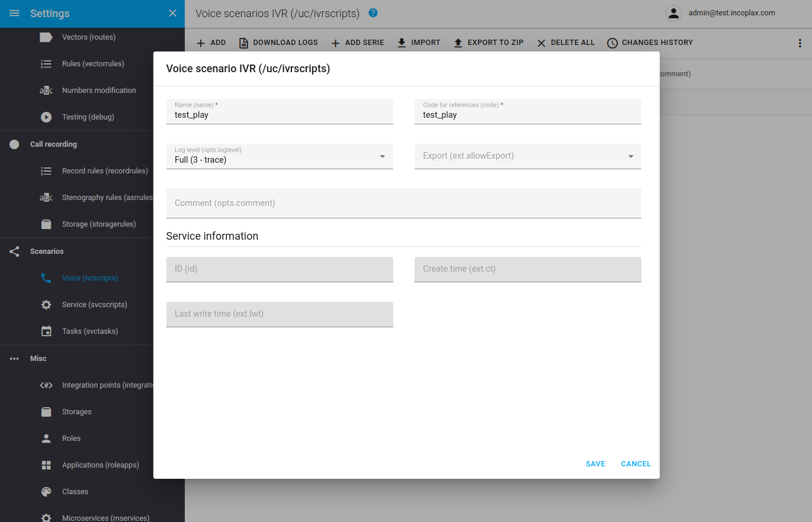Click the Classes palette icon
This screenshot has width=812, height=522.
pos(46,492)
